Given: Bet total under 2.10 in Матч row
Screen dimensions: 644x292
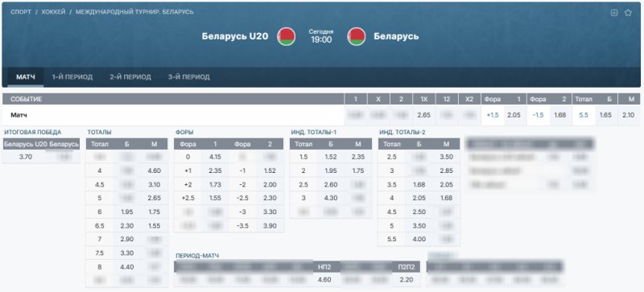Looking at the screenshot, I should tap(629, 115).
